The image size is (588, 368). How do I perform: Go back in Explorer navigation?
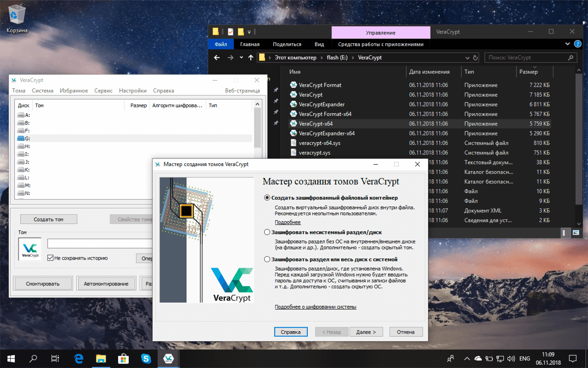coord(217,57)
